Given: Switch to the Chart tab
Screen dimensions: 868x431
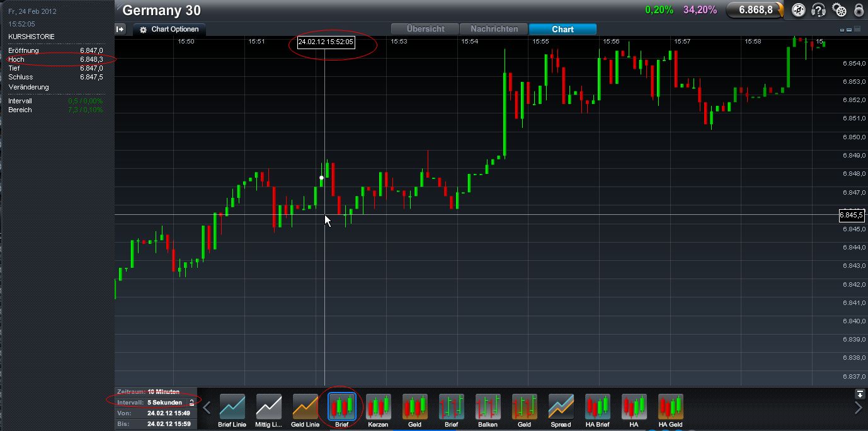Looking at the screenshot, I should pos(562,29).
